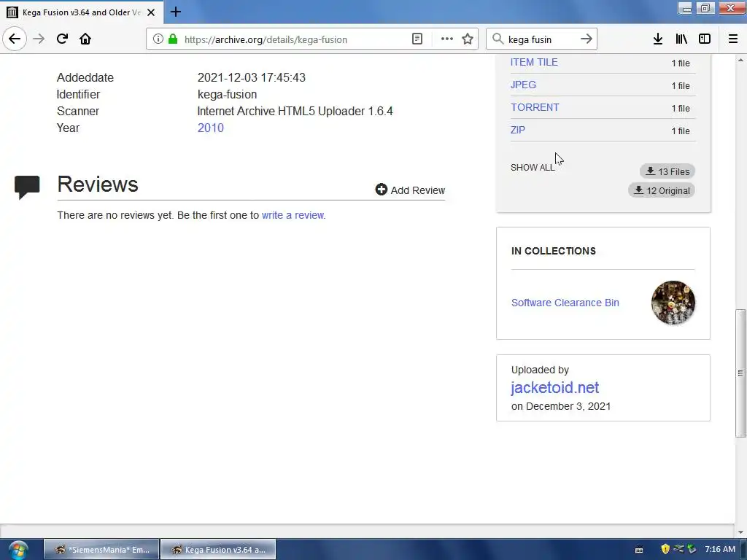Screen dimensions: 747x560
Task: Open the Windows Start menu
Action: pyautogui.click(x=18, y=550)
